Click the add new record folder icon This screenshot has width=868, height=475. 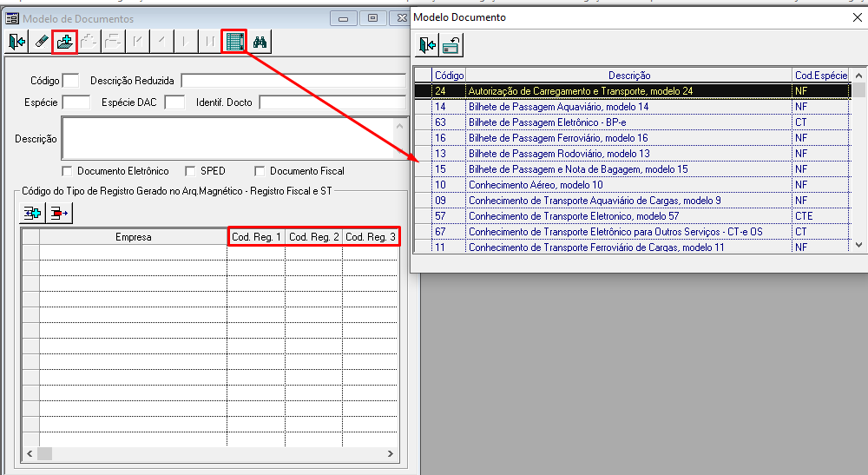[x=65, y=41]
